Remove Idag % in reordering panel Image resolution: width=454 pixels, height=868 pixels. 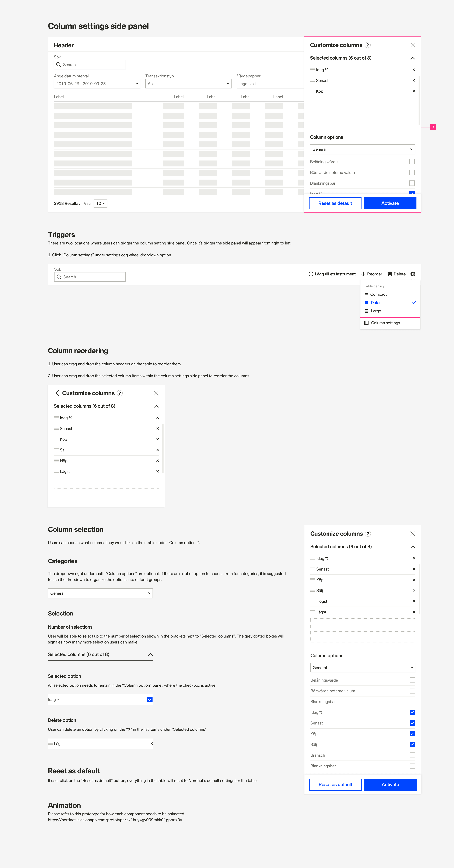click(x=157, y=418)
